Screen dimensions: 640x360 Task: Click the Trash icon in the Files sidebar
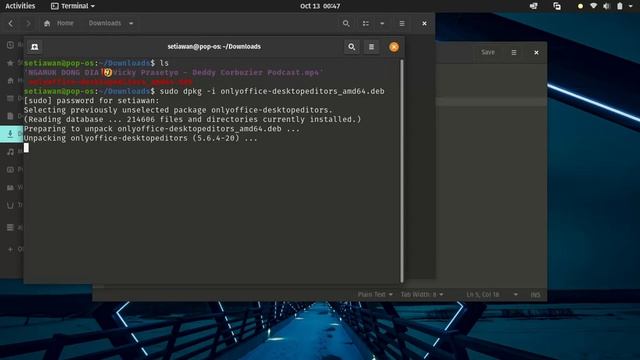(11, 205)
